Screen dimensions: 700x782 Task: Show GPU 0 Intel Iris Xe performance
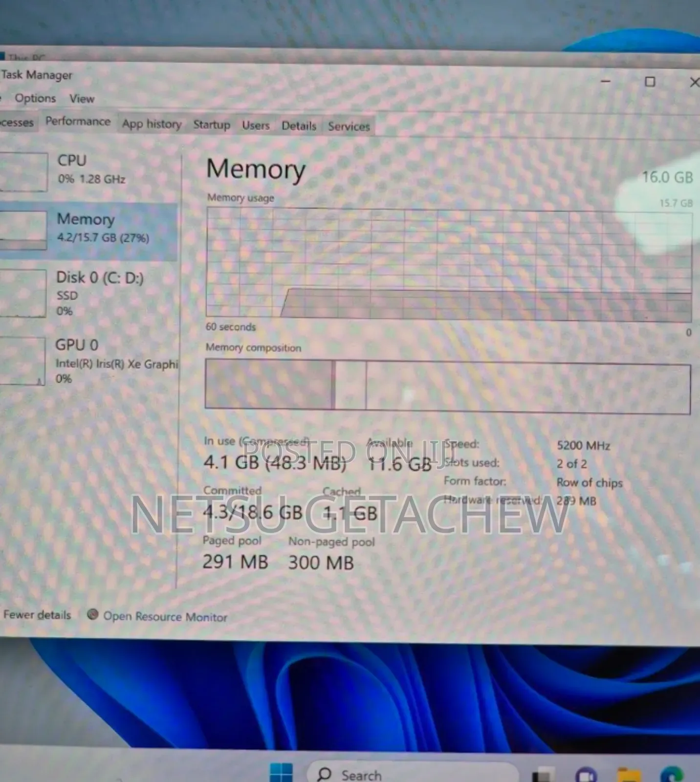pyautogui.click(x=88, y=362)
